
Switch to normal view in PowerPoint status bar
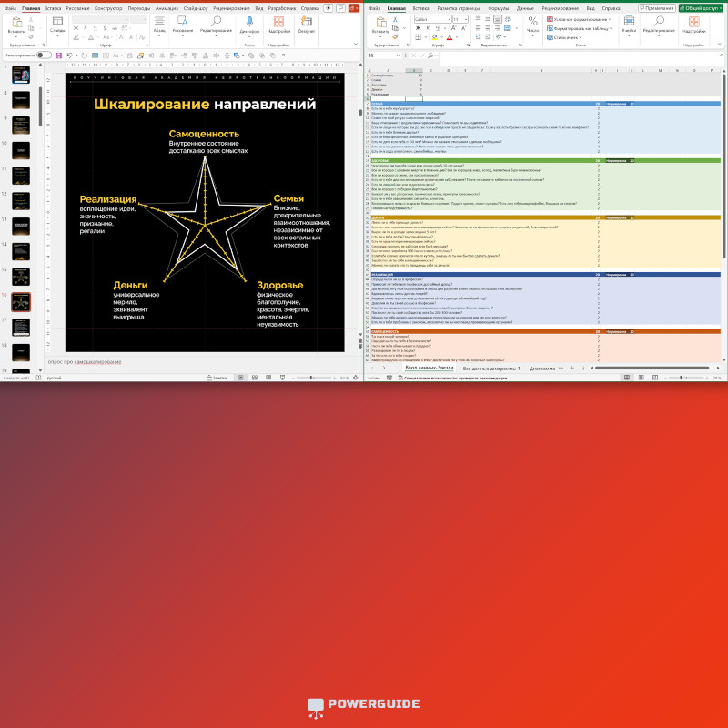[x=240, y=378]
